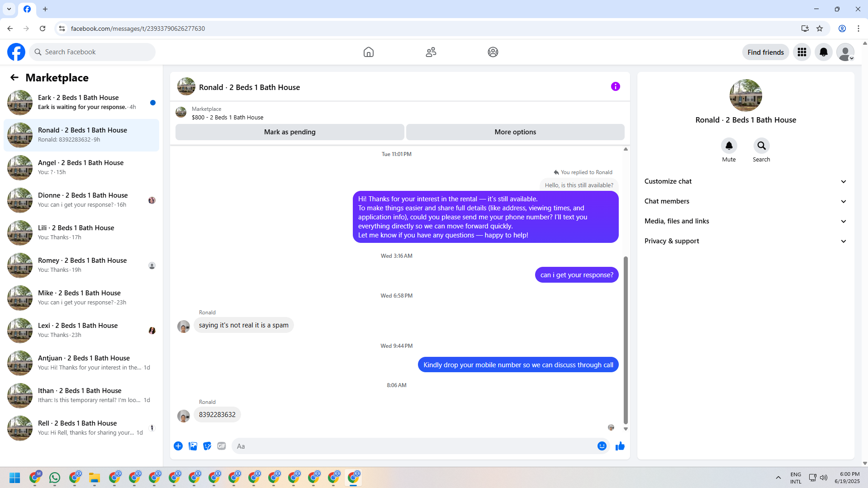Click the Search Facebook field
The height and width of the screenshot is (488, 868).
(92, 52)
